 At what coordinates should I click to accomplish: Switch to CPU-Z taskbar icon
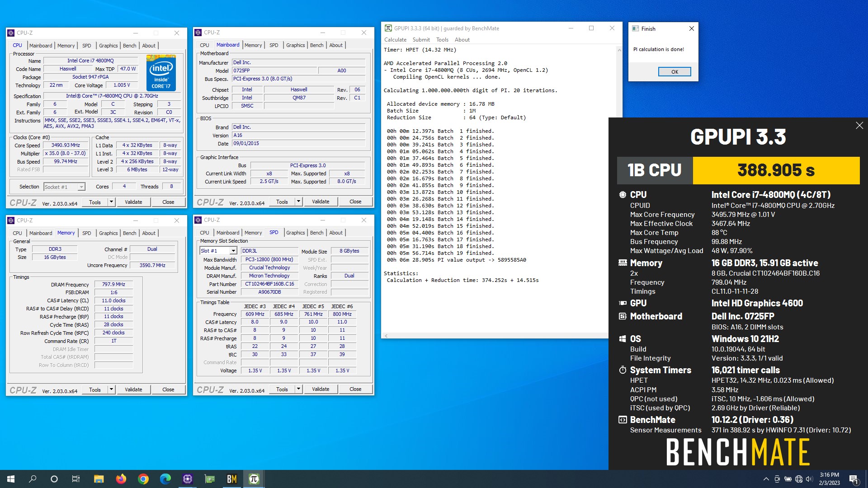(x=187, y=479)
